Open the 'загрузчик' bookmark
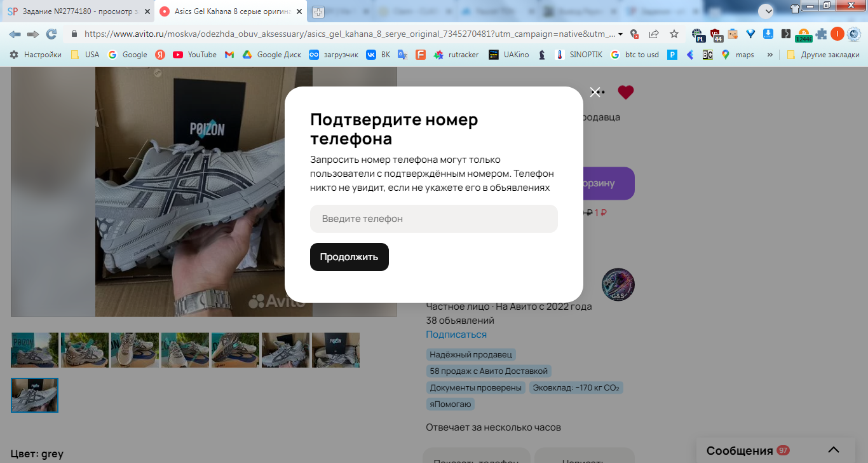The height and width of the screenshot is (463, 868). point(334,55)
